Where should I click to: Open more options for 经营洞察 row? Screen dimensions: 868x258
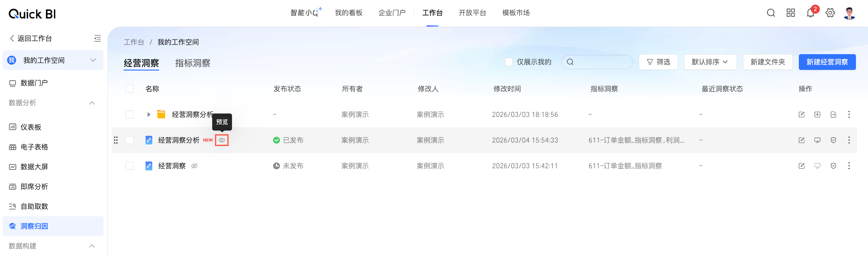pyautogui.click(x=849, y=166)
